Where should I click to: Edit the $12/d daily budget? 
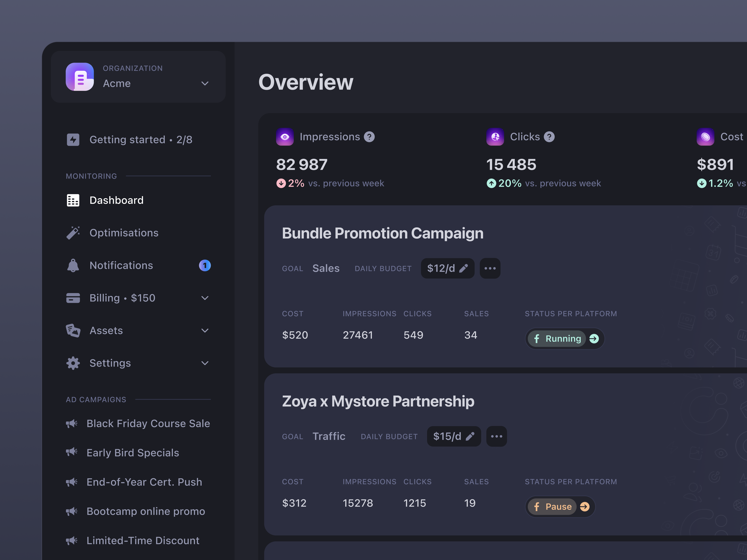pyautogui.click(x=447, y=268)
